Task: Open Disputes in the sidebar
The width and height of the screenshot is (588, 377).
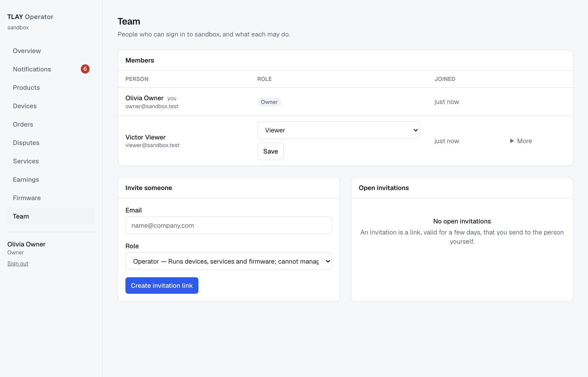Action: (x=51, y=143)
